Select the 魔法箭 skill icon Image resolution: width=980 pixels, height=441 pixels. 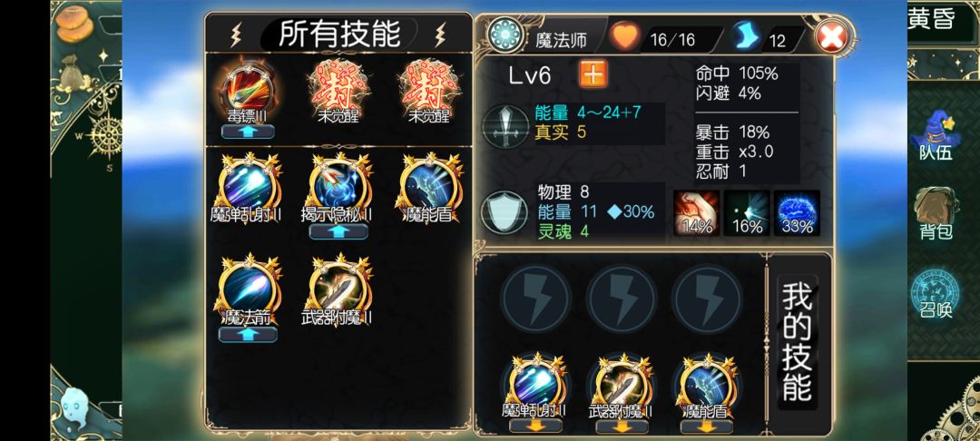coord(248,286)
